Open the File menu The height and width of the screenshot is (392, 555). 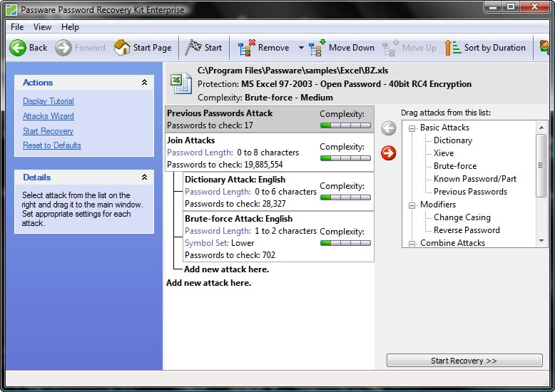17,27
